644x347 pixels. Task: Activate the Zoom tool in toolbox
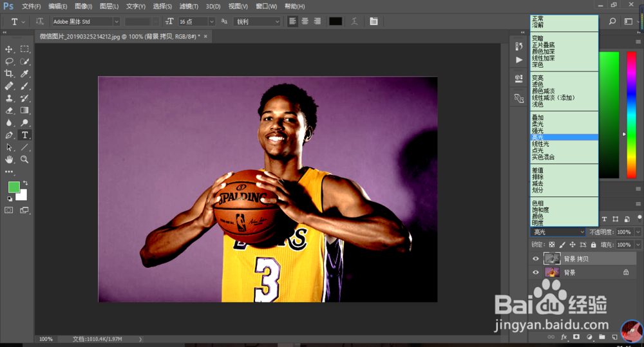click(24, 159)
